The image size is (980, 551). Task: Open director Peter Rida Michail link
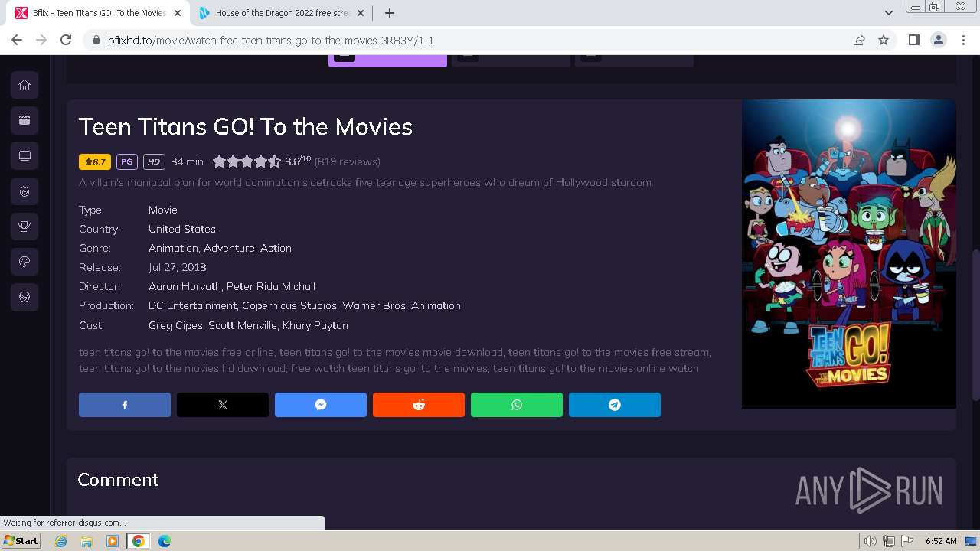coord(271,286)
